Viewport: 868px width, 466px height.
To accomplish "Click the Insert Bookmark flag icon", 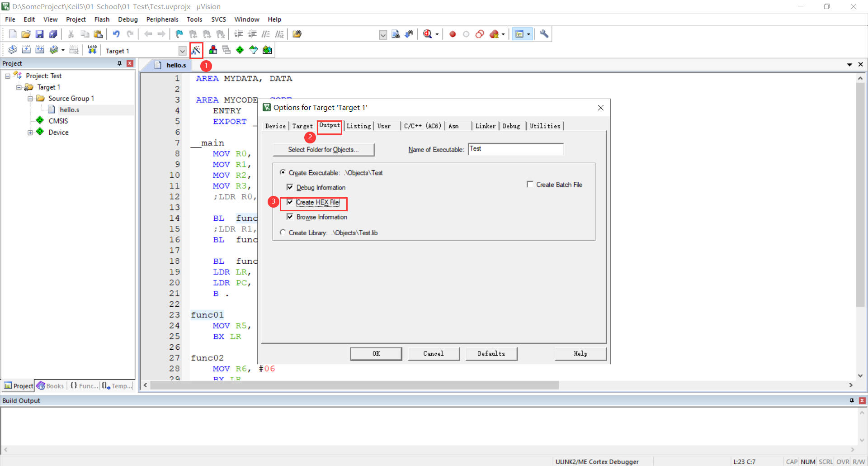I will (179, 34).
